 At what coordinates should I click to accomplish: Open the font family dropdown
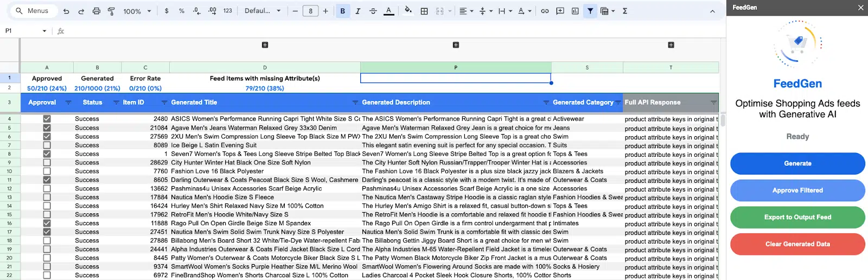263,11
